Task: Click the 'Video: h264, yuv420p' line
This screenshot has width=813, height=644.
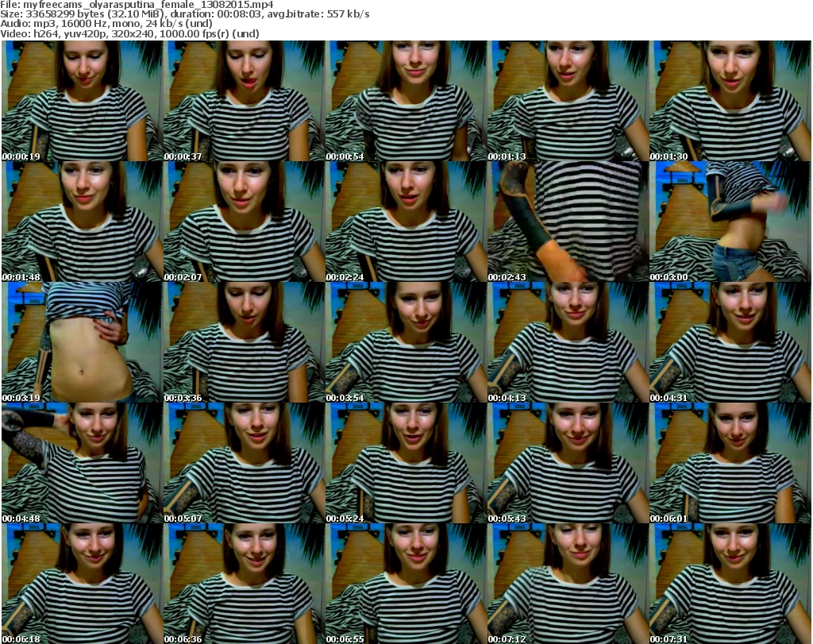Action: [129, 33]
